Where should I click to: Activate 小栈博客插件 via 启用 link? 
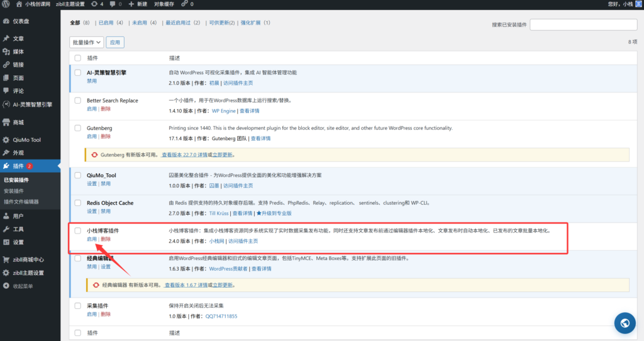[x=92, y=239]
